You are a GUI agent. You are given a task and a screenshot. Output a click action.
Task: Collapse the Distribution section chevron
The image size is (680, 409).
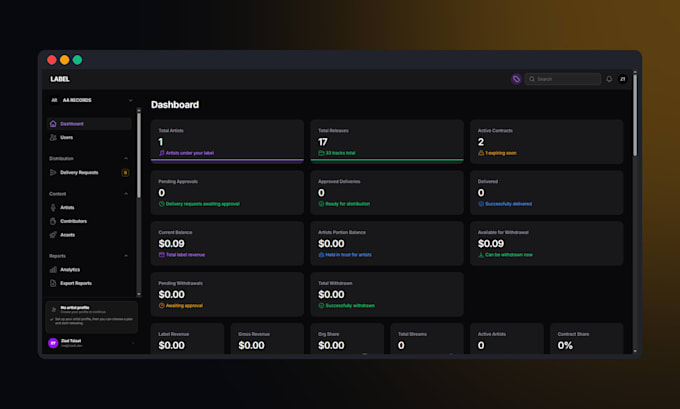(x=126, y=158)
